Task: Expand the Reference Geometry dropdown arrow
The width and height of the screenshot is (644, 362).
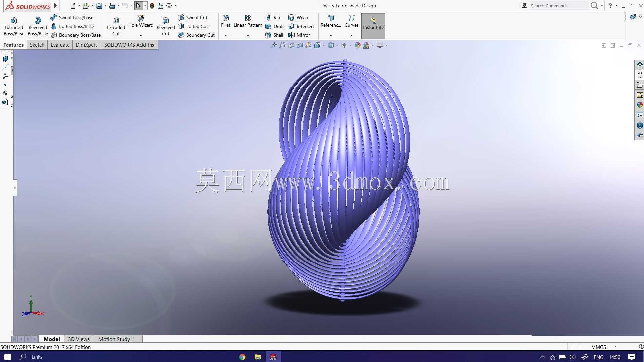Action: pos(331,36)
